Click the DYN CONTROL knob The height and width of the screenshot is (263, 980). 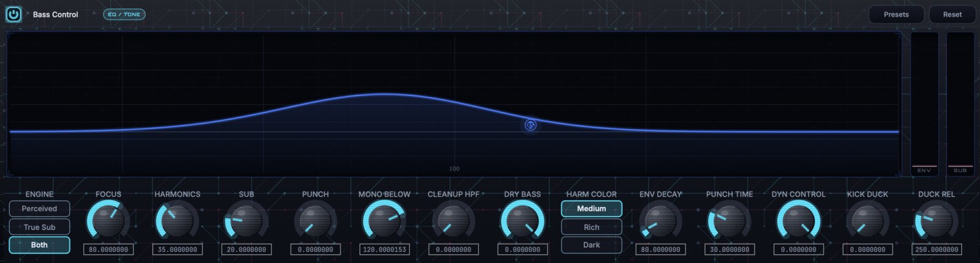[798, 220]
